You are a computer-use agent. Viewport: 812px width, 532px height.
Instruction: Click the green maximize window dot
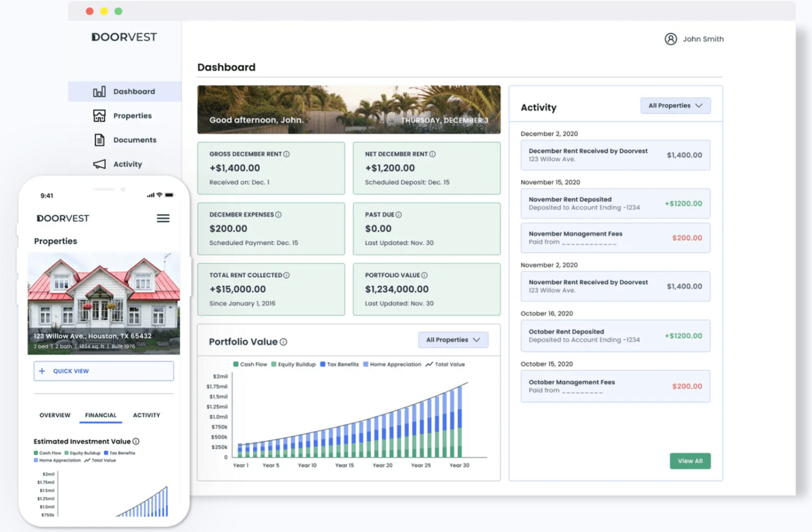click(x=118, y=12)
